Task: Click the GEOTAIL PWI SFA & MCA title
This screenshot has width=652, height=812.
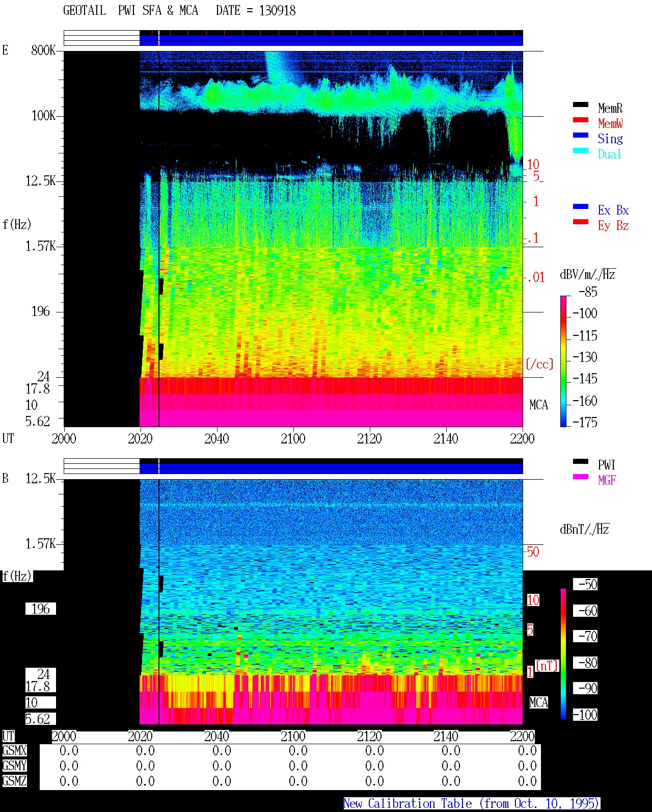Action: click(130, 10)
